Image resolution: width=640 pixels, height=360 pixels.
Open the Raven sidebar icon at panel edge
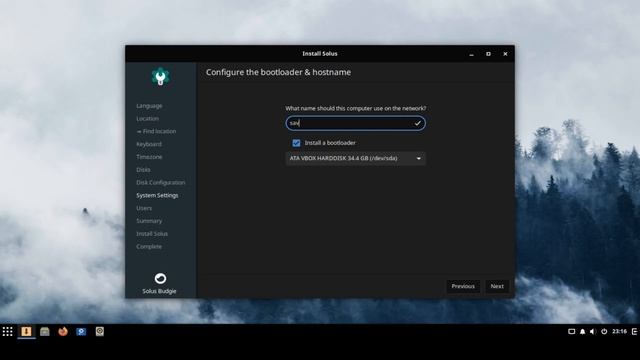pos(635,331)
